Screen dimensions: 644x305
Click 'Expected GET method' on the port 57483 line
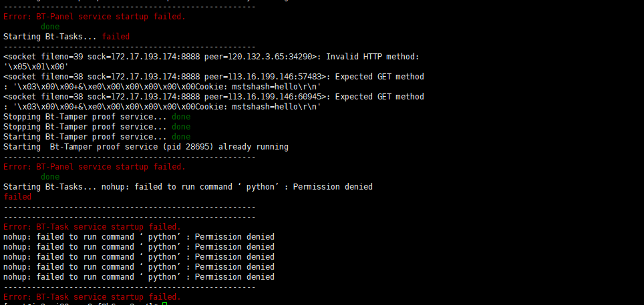[379, 77]
